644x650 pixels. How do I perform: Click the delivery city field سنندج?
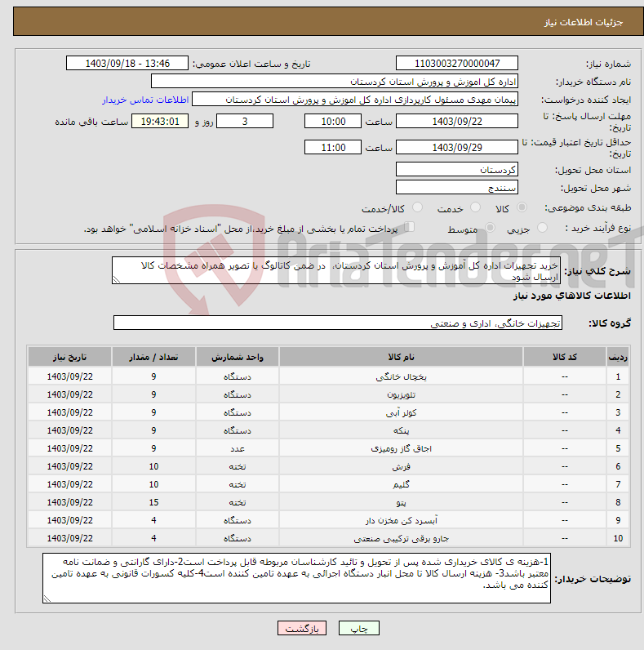point(457,187)
